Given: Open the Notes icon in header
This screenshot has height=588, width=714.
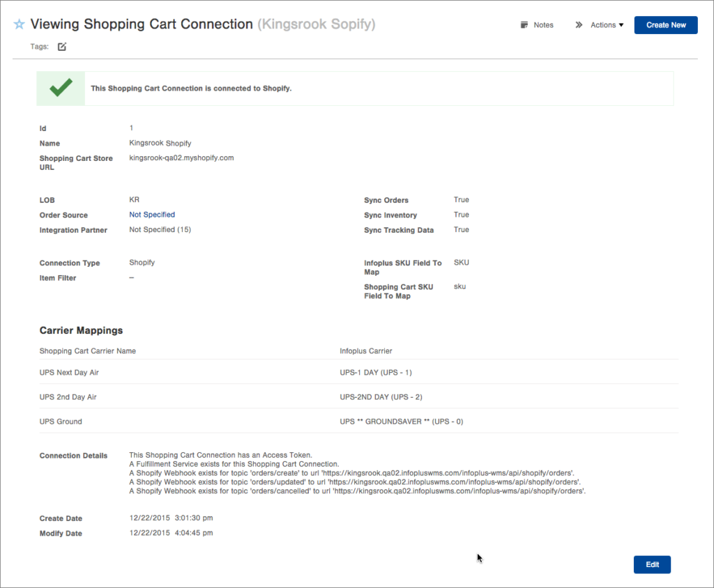Looking at the screenshot, I should click(524, 25).
